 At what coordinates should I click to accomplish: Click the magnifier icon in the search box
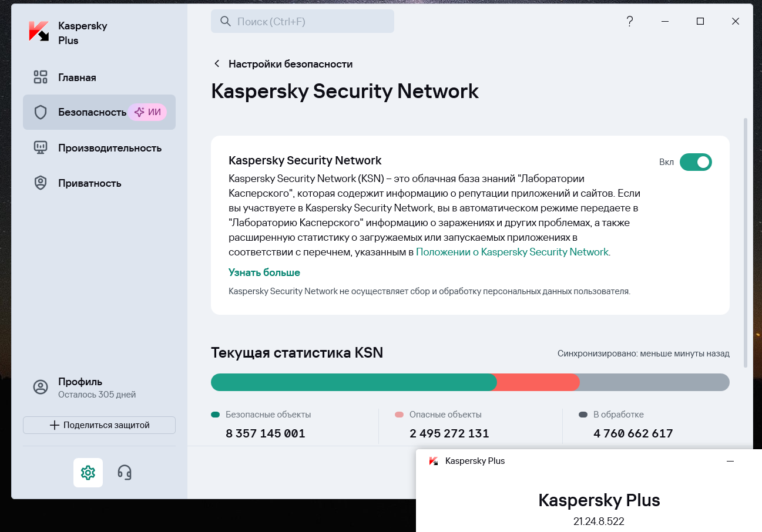(x=226, y=22)
